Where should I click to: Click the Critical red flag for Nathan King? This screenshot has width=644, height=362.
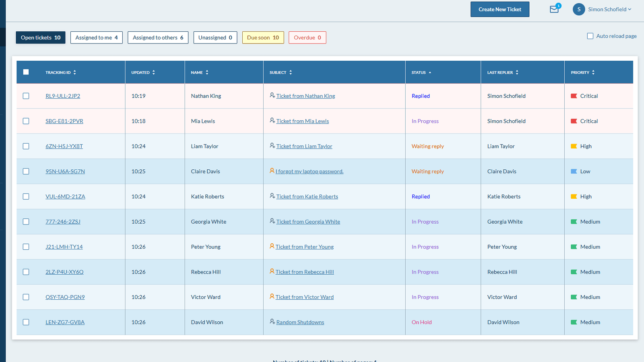tap(574, 96)
